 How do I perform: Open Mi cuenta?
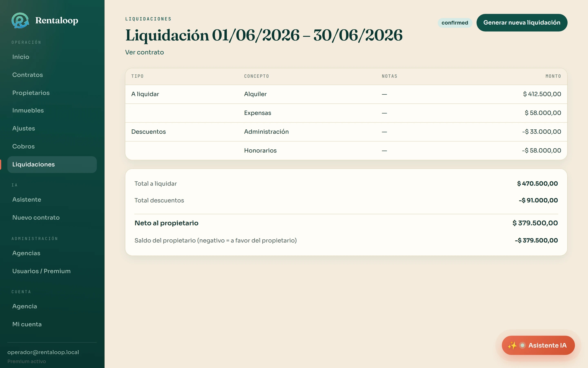pyautogui.click(x=52, y=324)
